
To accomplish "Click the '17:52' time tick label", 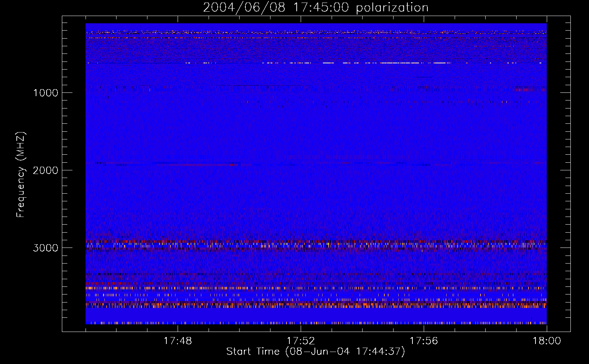I will [301, 341].
